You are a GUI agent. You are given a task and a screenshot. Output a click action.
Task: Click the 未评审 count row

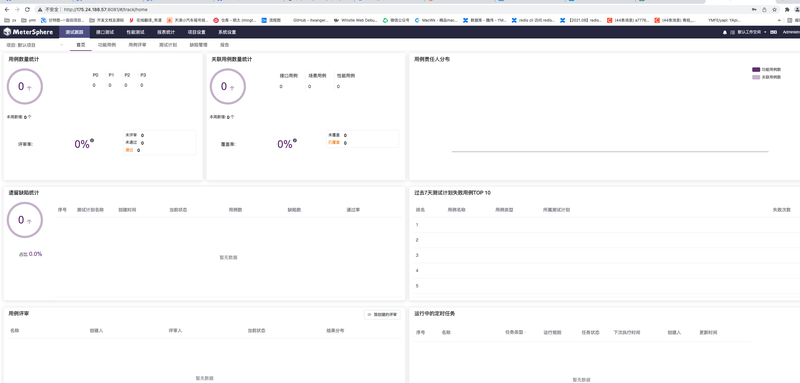134,135
